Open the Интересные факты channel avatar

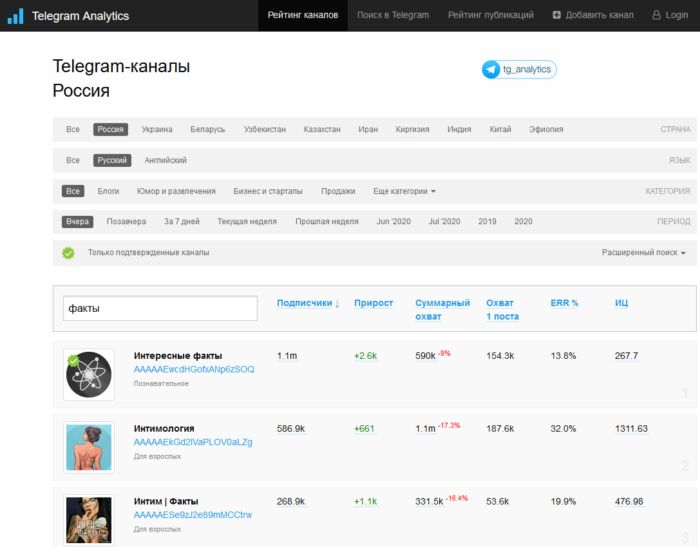pyautogui.click(x=88, y=374)
